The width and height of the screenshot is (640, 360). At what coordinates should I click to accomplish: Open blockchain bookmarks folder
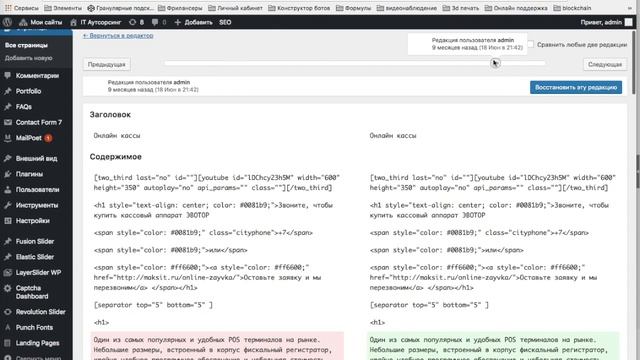[x=572, y=8]
